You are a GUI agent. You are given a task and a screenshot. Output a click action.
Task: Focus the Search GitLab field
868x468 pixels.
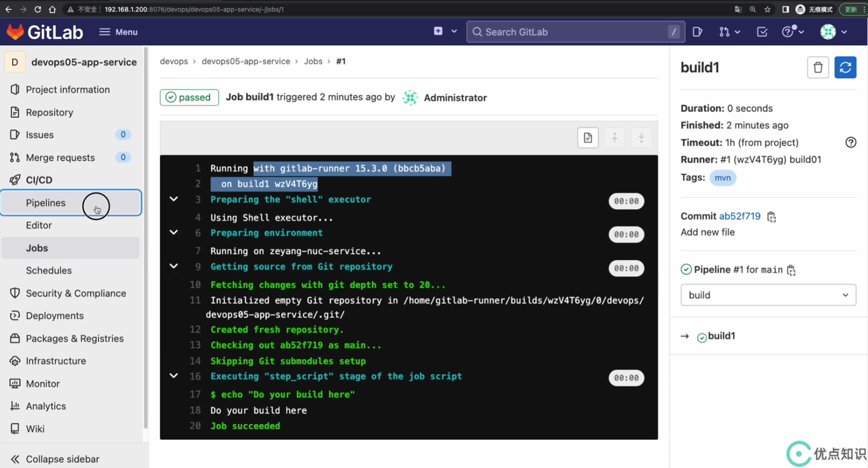tap(576, 32)
